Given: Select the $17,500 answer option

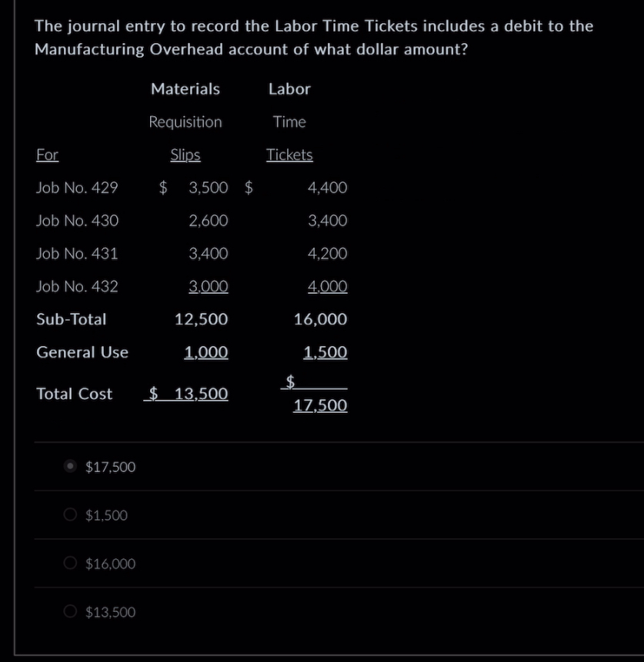Looking at the screenshot, I should click(x=68, y=466).
